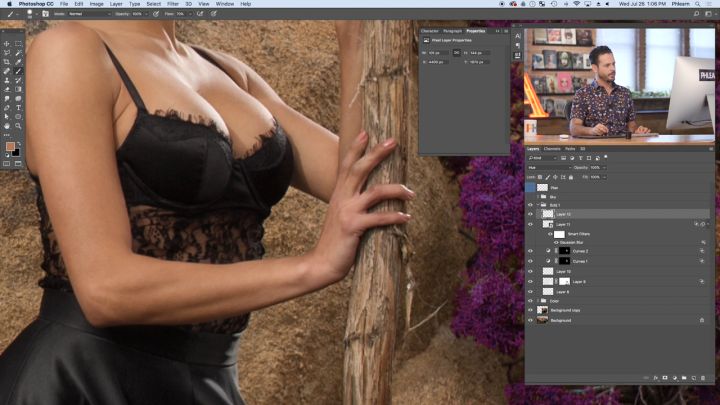Reset default foreground and background colors

tap(7, 156)
